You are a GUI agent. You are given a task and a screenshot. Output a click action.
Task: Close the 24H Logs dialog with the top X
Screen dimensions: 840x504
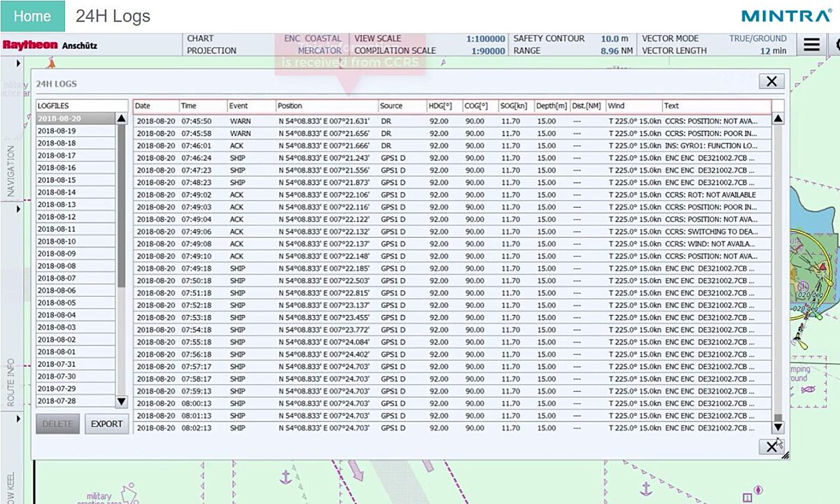(x=771, y=81)
